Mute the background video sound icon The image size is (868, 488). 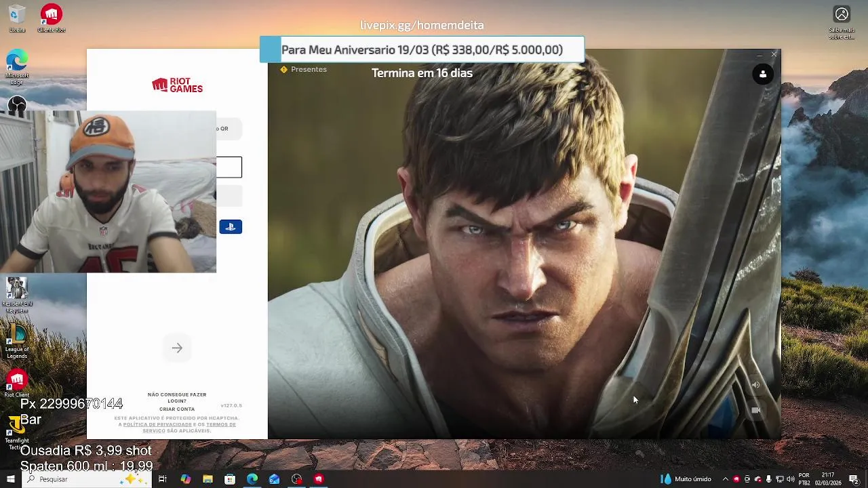[x=755, y=385]
